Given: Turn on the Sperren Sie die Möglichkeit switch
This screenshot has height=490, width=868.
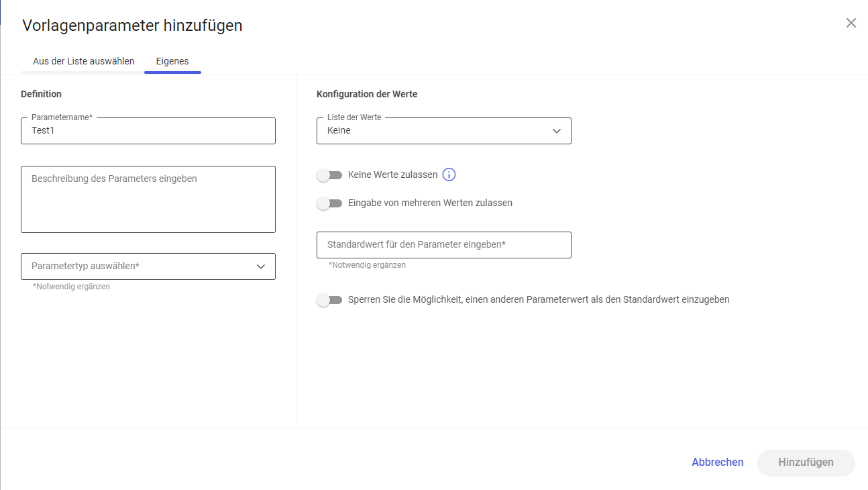Looking at the screenshot, I should 329,300.
